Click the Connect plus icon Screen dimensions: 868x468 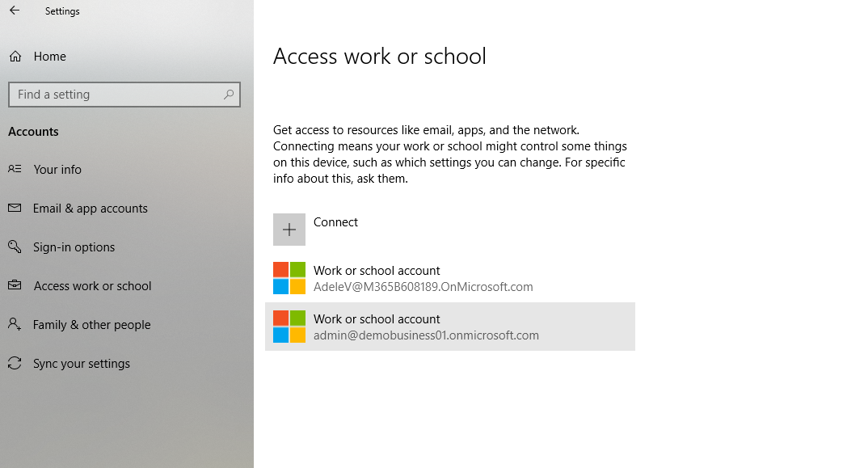pos(289,230)
